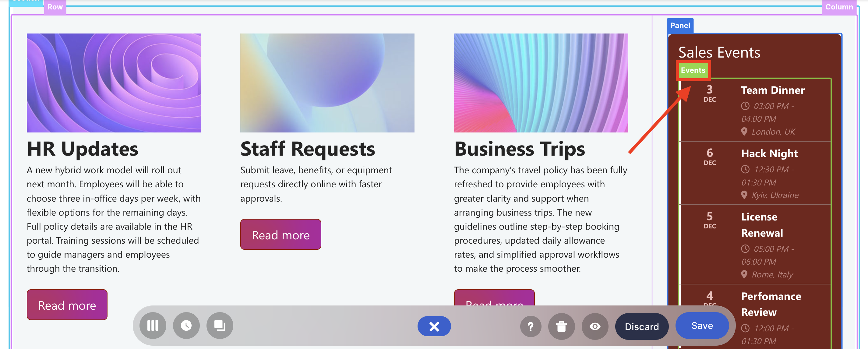Click the green Events badge

pyautogui.click(x=693, y=70)
